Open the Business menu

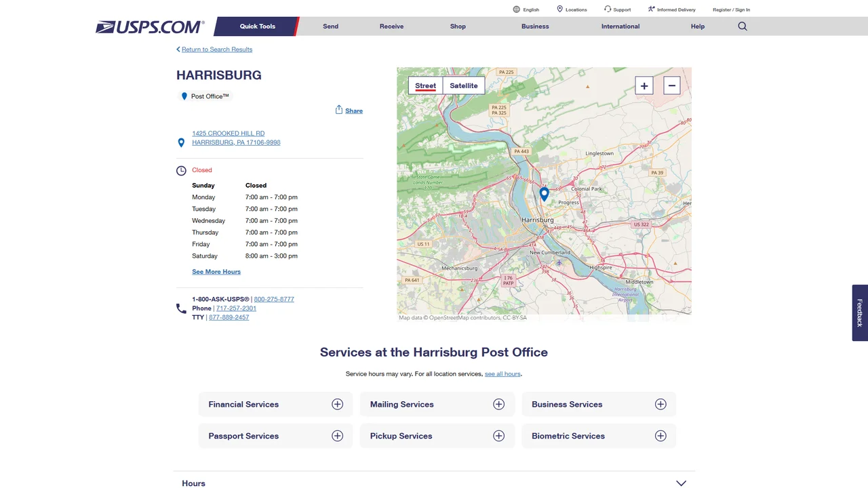tap(535, 26)
